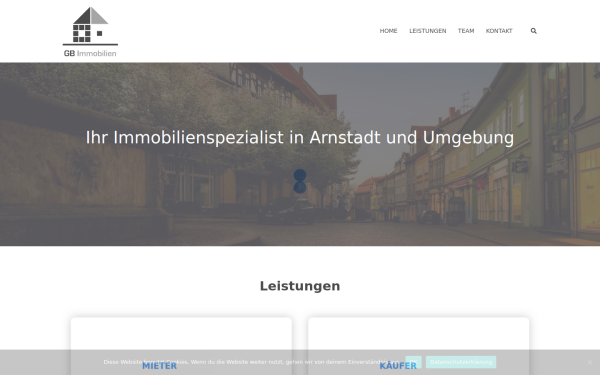Open the search magnifier icon
Screen dimensions: 600x375
tap(533, 31)
